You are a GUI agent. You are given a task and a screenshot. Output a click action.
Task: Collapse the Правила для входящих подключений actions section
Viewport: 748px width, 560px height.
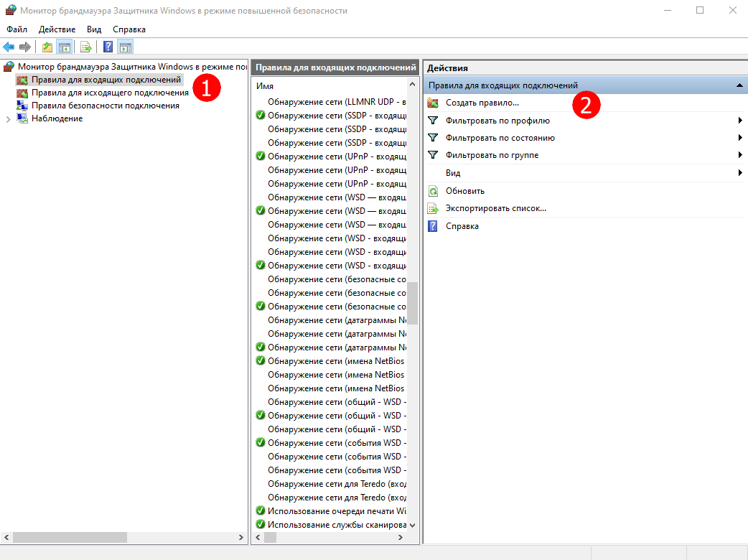coord(739,85)
